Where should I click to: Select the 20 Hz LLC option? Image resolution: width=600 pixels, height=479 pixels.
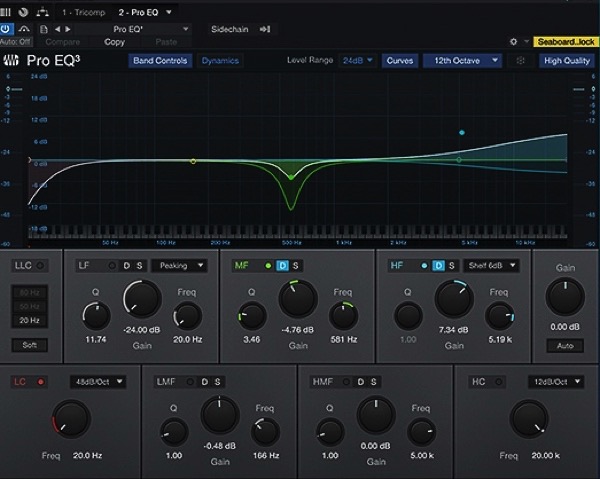pos(29,320)
